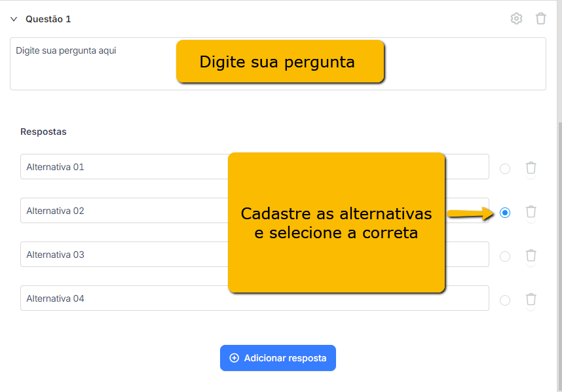
Task: Remove Alternativa 02 with its trash icon
Action: (531, 211)
